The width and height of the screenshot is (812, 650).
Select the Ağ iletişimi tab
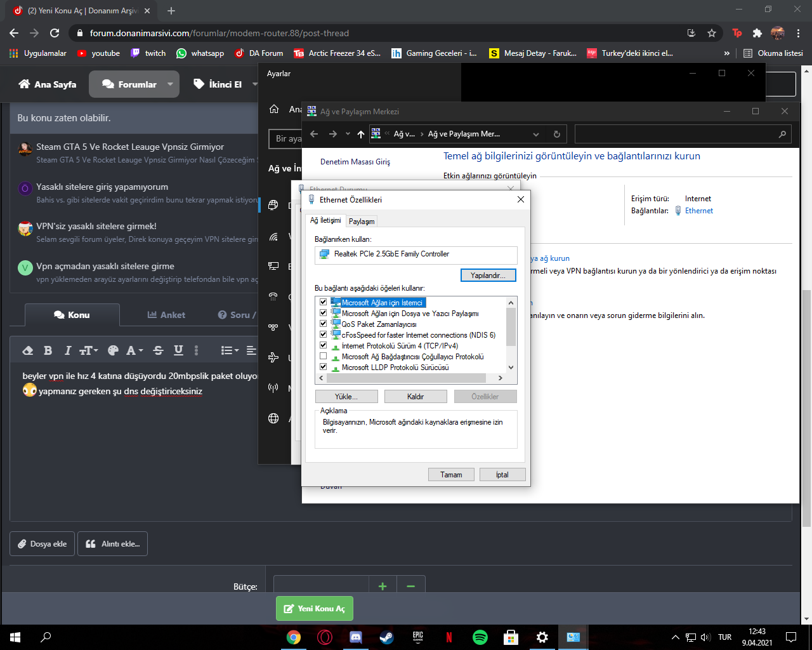click(325, 220)
